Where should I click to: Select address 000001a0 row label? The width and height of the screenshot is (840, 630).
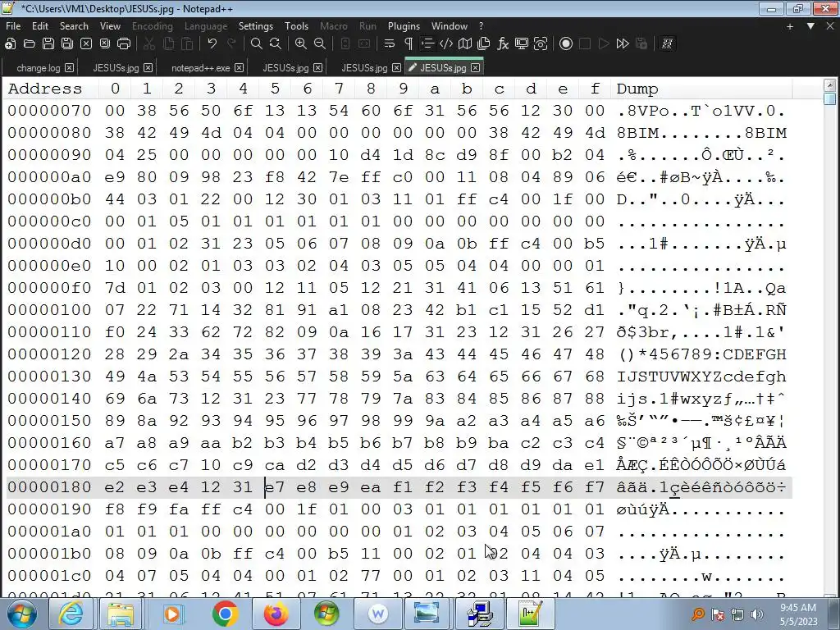49,532
